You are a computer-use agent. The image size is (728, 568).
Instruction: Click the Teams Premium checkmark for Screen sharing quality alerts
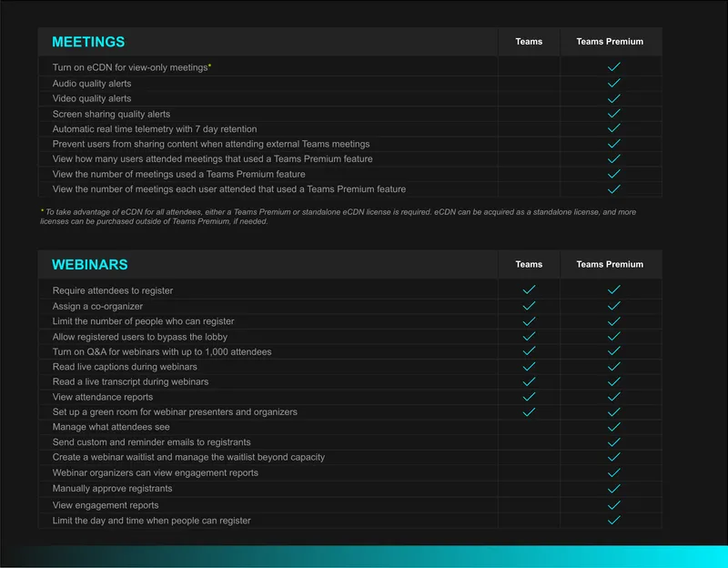[613, 113]
